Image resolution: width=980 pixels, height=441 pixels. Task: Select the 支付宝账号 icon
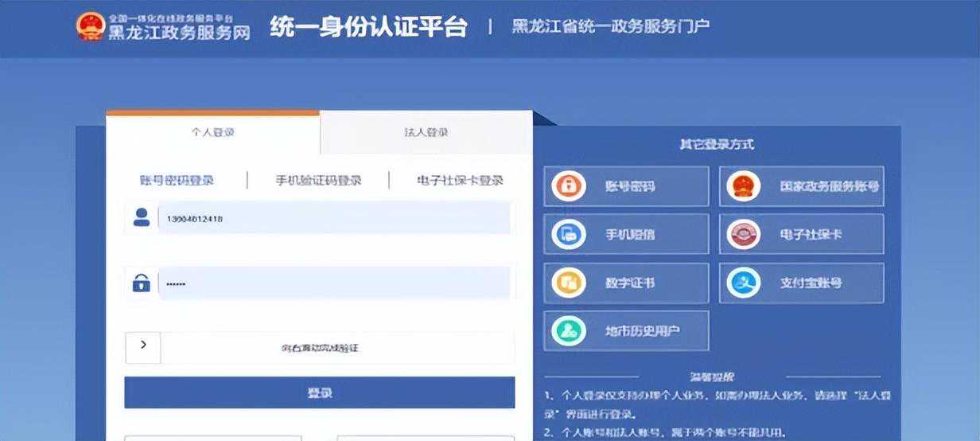coord(744,283)
